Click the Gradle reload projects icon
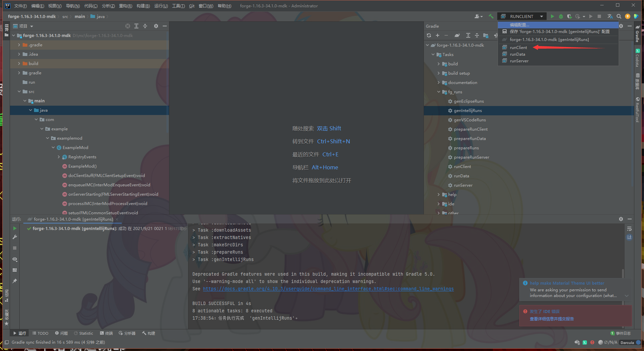This screenshot has height=351, width=644. [x=429, y=35]
